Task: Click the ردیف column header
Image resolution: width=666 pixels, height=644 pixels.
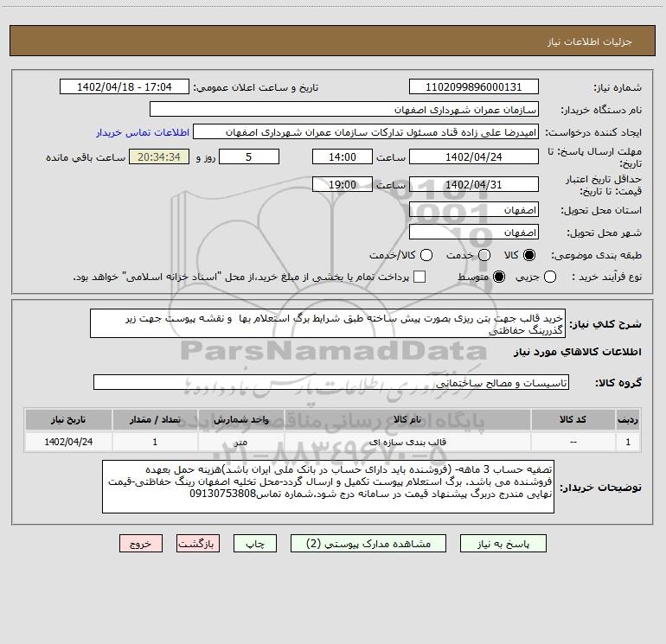Action: 628,419
